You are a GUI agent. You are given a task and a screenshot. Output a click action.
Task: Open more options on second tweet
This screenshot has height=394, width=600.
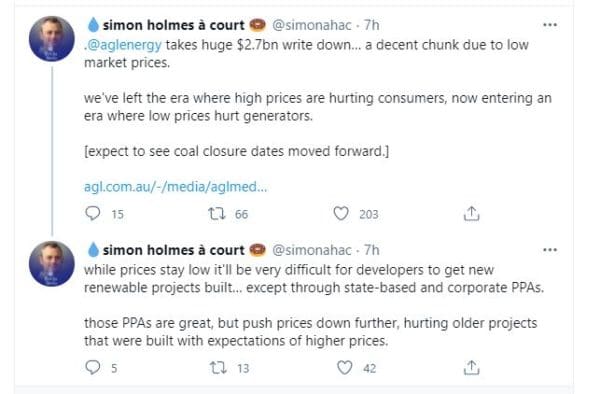point(550,250)
